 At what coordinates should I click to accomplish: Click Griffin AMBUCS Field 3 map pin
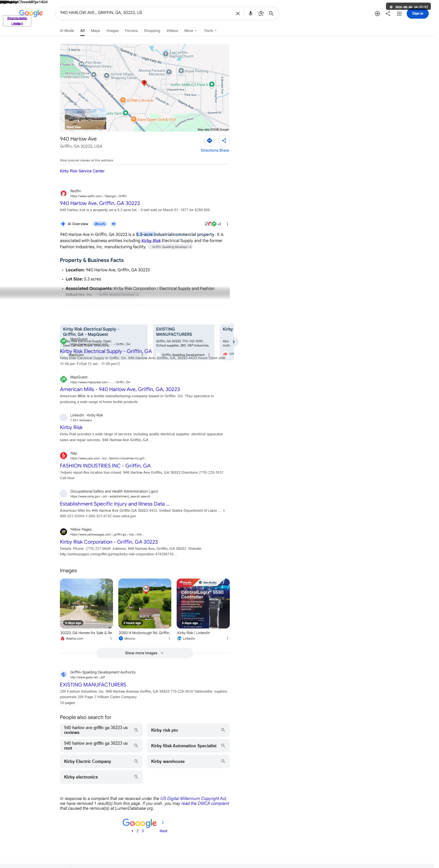(x=212, y=84)
